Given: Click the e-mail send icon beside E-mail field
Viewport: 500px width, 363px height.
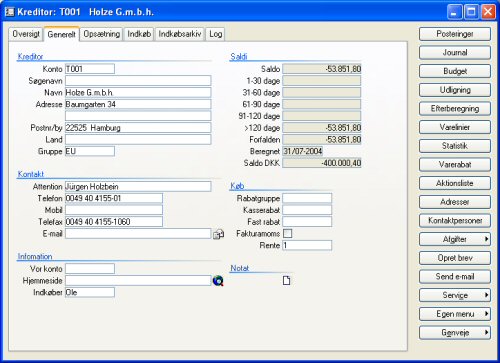Looking at the screenshot, I should [218, 234].
